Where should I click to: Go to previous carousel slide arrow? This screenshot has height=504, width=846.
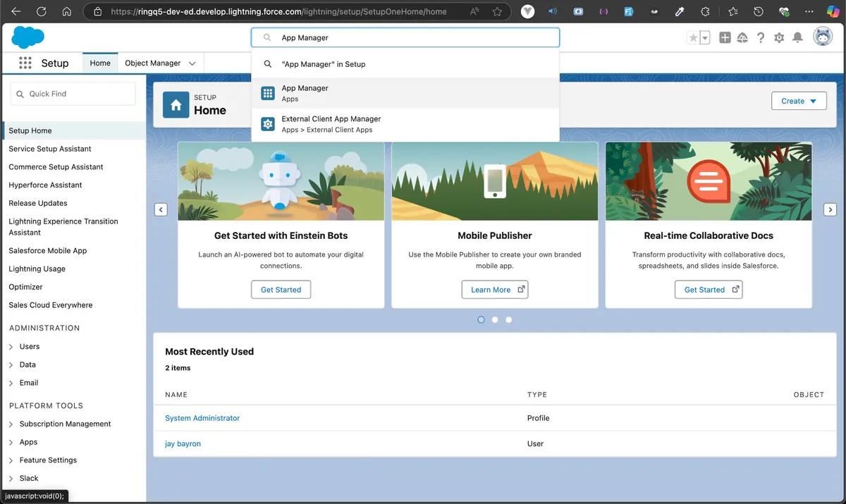point(161,209)
